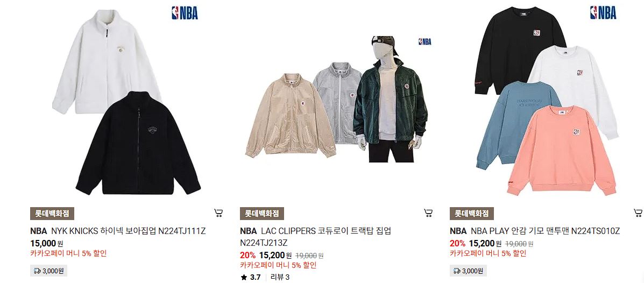Click the 롯데백화점 badge on the sweatshirt item
The height and width of the screenshot is (283, 644).
472,214
